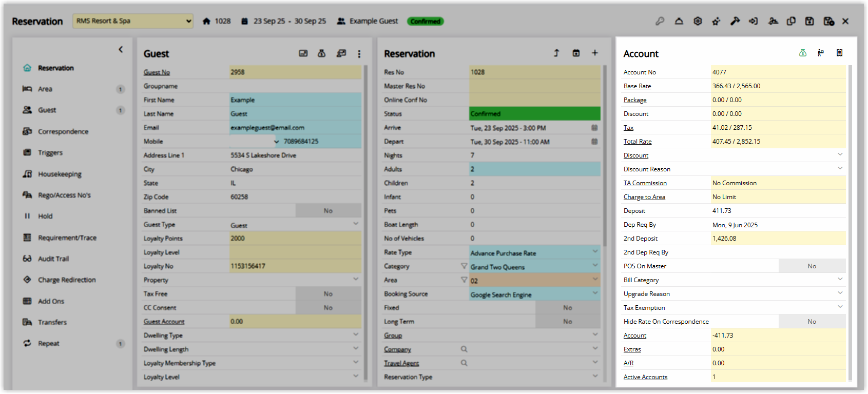The image size is (868, 394).
Task: Click the money bag icon in Guest header
Action: pos(322,53)
